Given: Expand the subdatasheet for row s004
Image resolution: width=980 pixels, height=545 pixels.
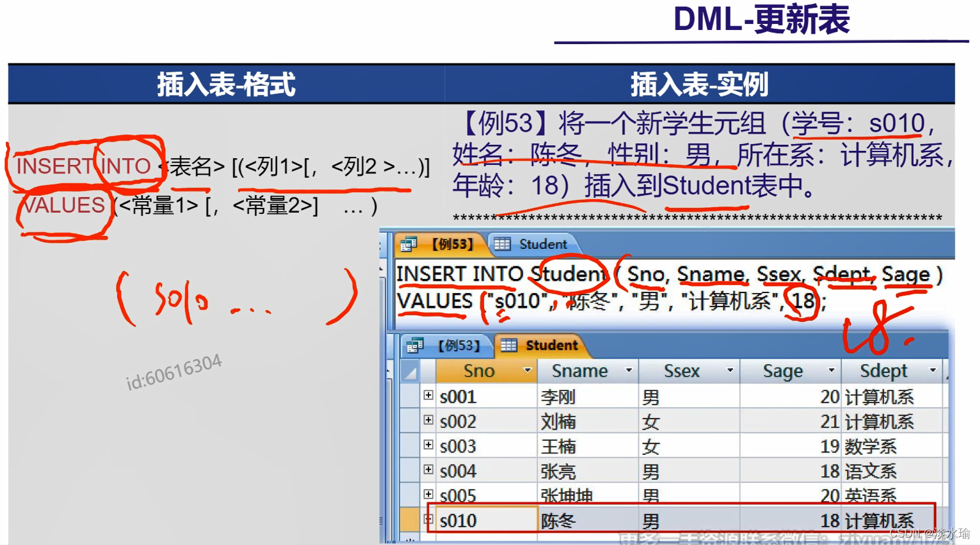Looking at the screenshot, I should pyautogui.click(x=428, y=470).
